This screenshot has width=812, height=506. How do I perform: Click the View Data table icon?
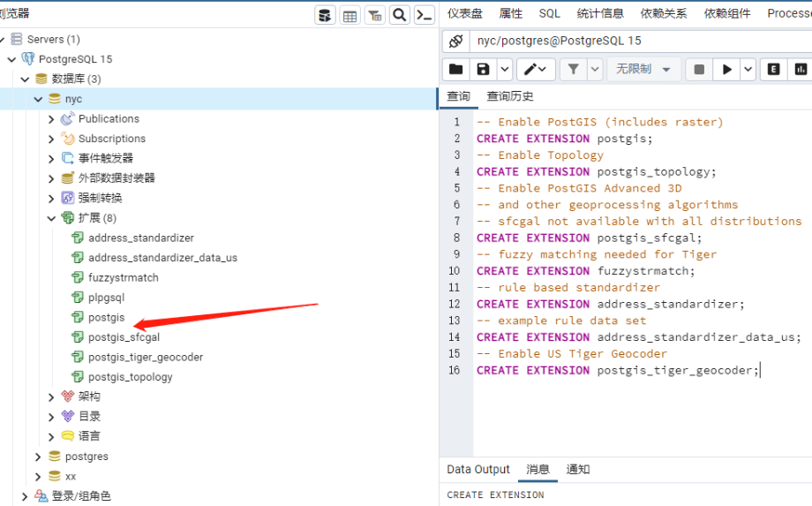(350, 15)
